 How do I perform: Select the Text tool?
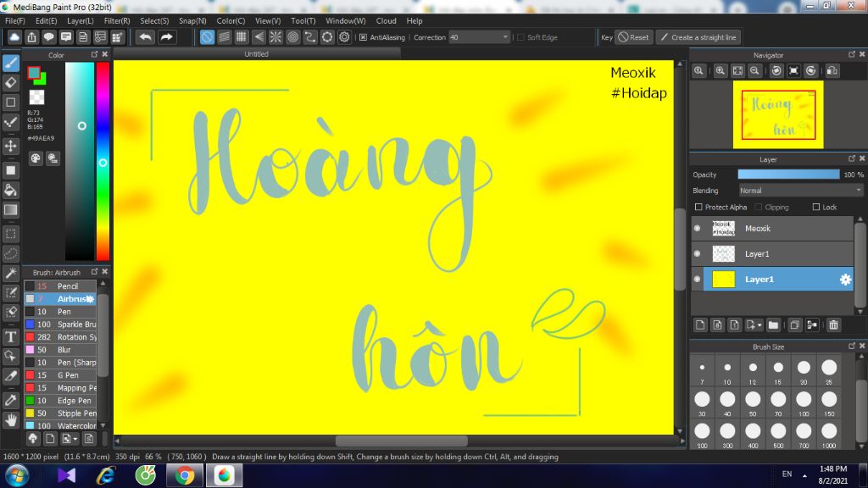(x=10, y=336)
